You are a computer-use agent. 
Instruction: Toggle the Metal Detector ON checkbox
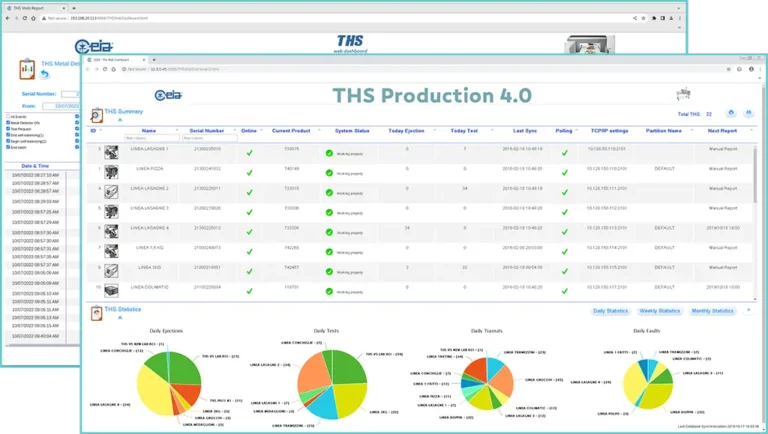click(x=8, y=122)
